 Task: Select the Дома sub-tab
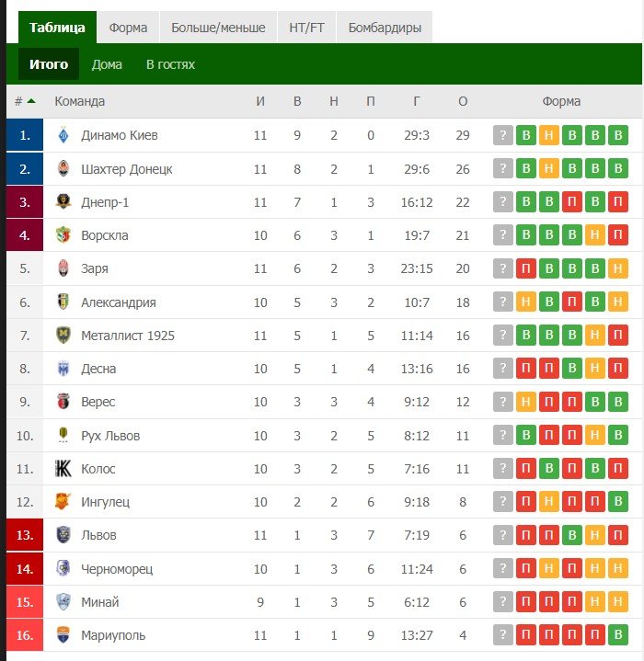pyautogui.click(x=107, y=64)
